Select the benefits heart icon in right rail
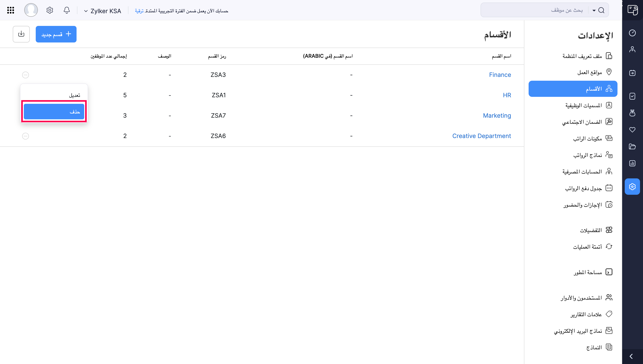 point(633,130)
